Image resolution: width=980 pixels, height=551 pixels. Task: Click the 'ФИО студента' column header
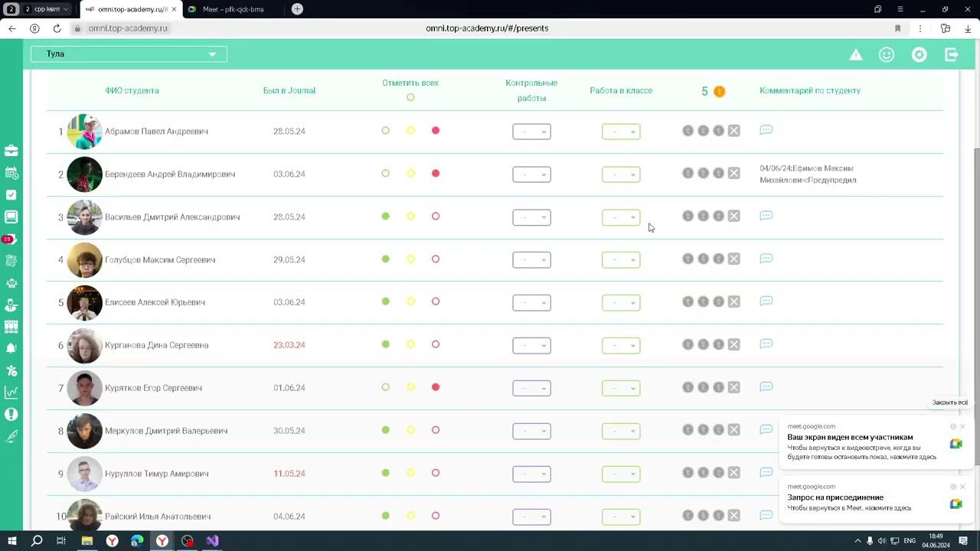tap(132, 90)
